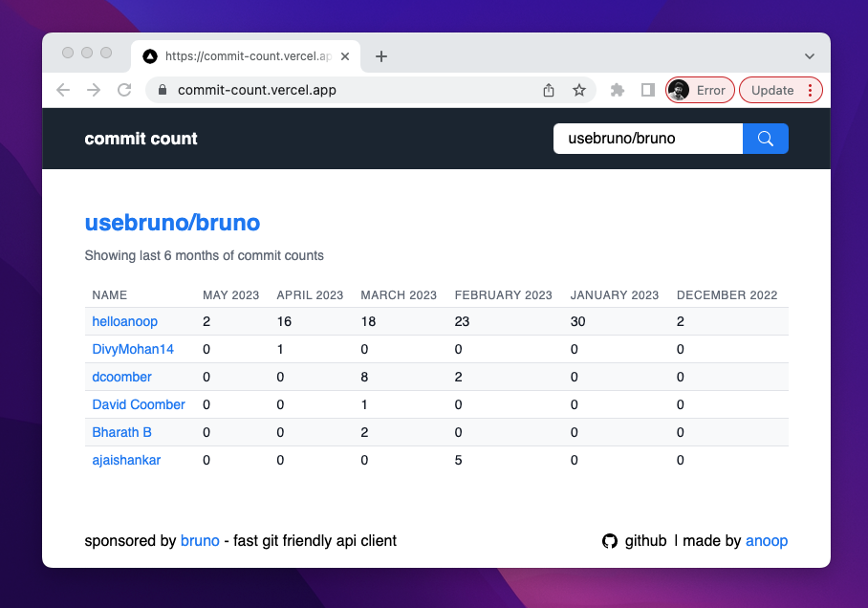Open the Chrome three-dot menu
The width and height of the screenshot is (868, 608).
(x=810, y=90)
